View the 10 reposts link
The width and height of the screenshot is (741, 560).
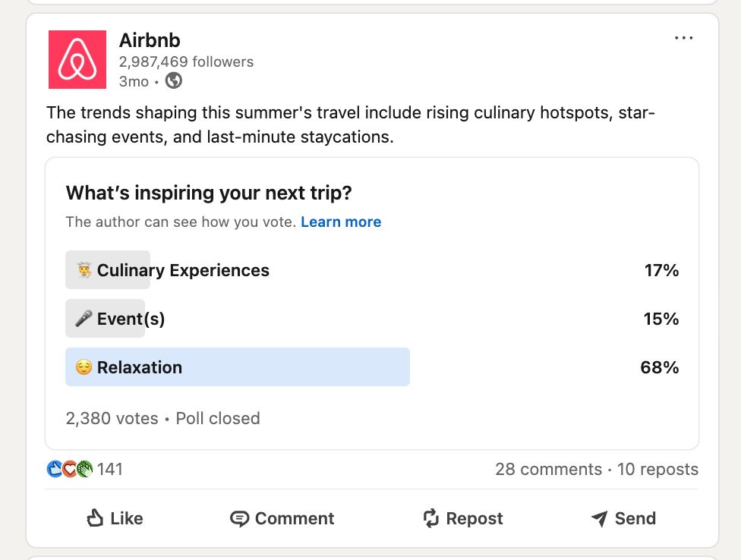(x=657, y=470)
